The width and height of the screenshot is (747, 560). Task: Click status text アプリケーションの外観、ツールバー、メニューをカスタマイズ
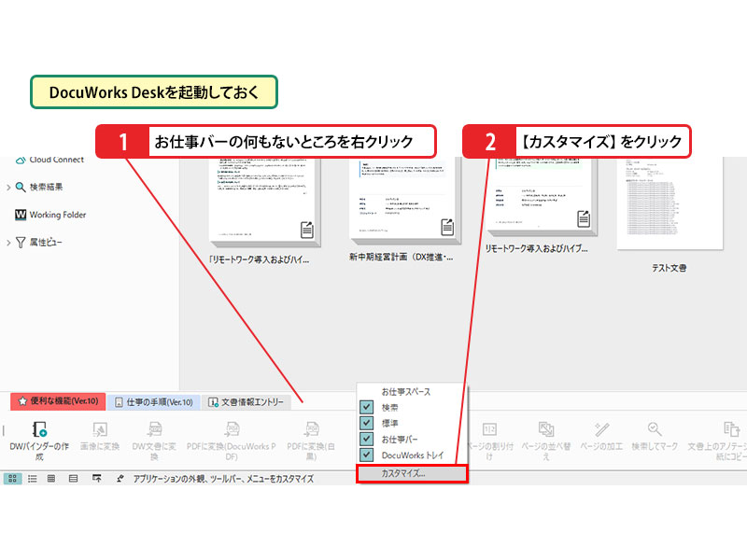pos(223,479)
